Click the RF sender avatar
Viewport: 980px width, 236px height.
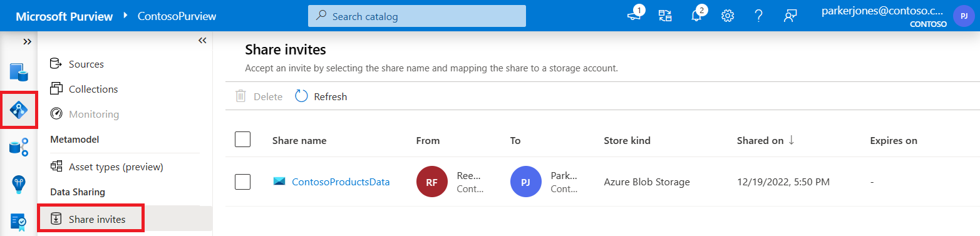click(x=431, y=182)
